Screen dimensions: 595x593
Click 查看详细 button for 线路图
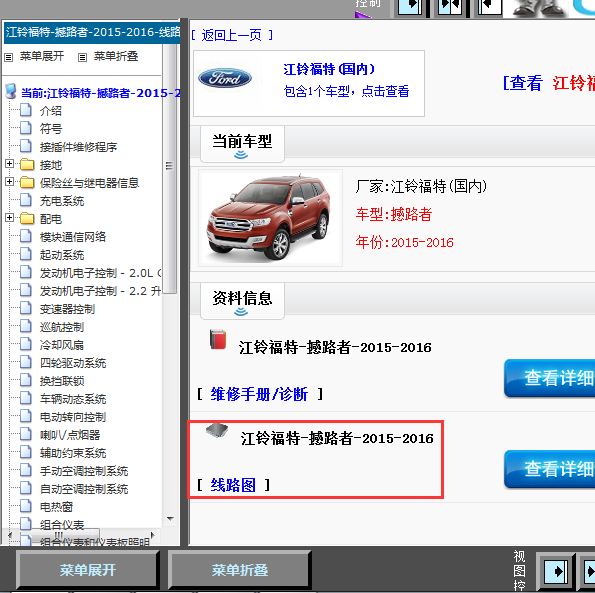[x=550, y=469]
